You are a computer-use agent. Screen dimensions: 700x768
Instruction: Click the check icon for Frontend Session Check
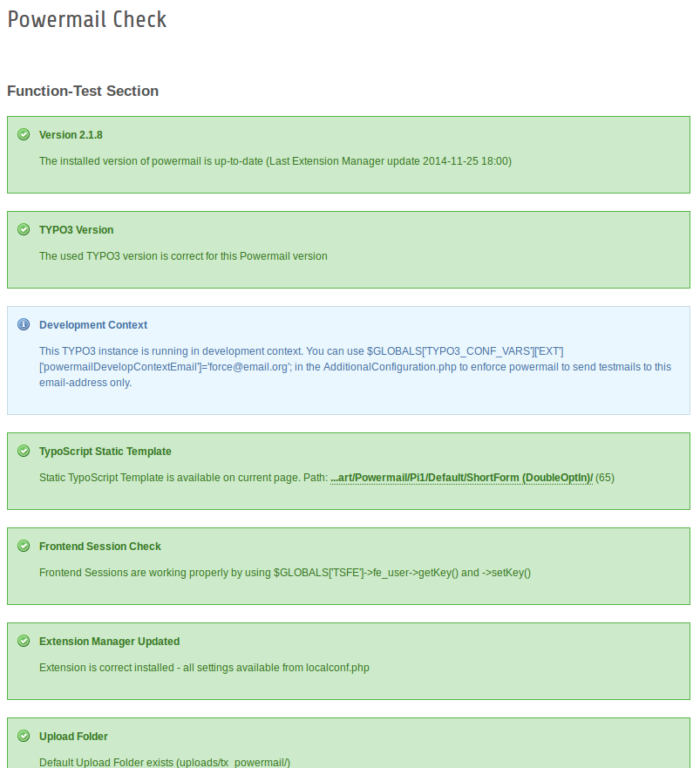point(24,547)
